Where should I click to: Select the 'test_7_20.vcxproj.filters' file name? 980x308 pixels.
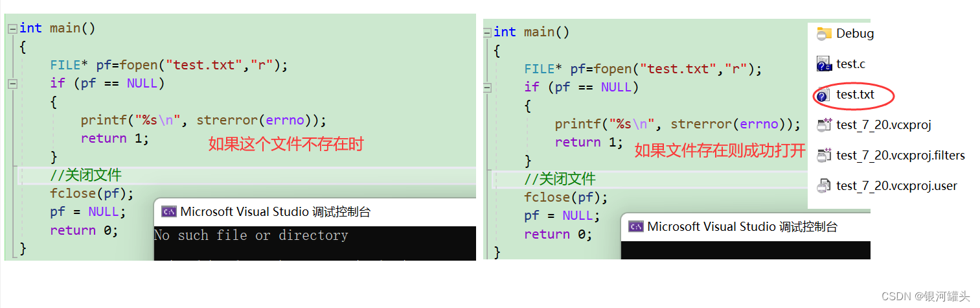pos(900,156)
